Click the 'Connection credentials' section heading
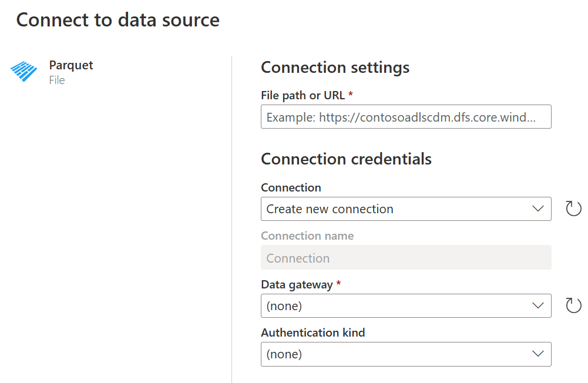 point(346,159)
